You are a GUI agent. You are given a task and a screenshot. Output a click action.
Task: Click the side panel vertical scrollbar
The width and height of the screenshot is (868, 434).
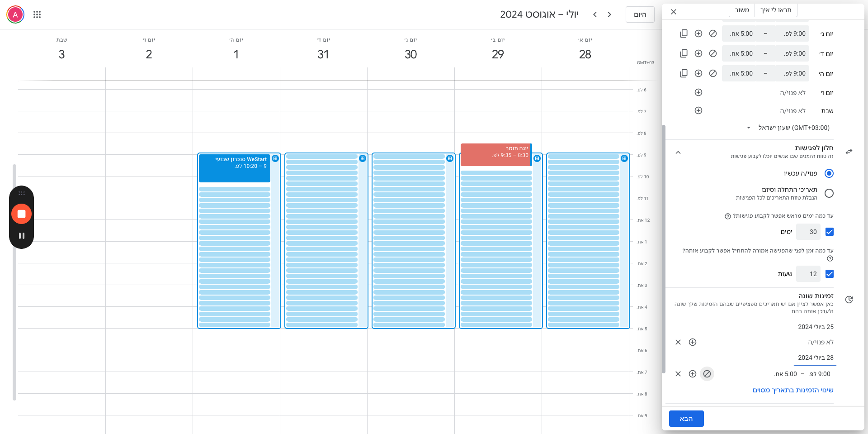tap(664, 249)
